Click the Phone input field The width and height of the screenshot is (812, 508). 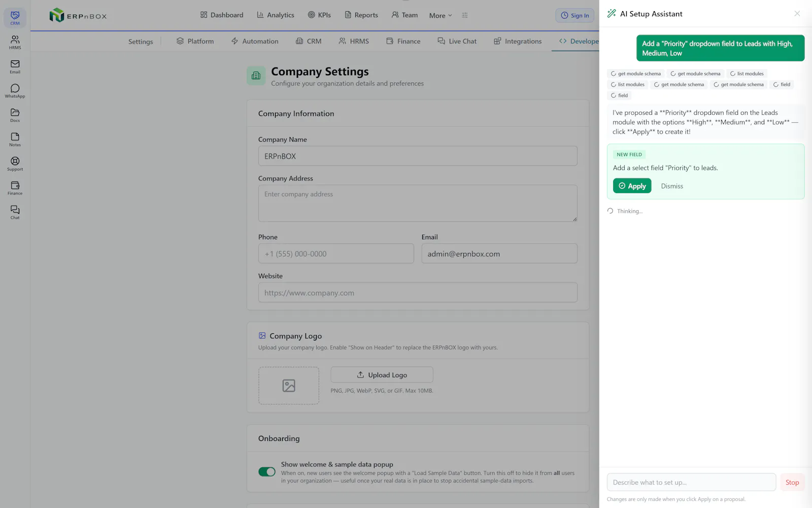[336, 253]
